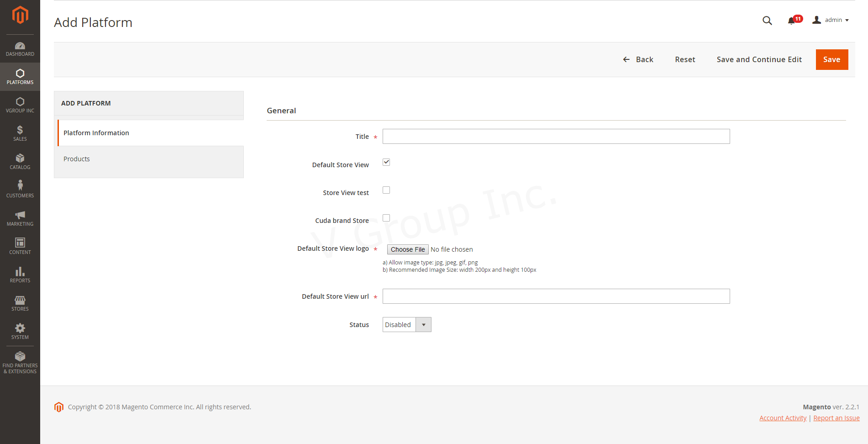View notifications bell with 11 badge
This screenshot has width=868, height=444.
pyautogui.click(x=792, y=21)
